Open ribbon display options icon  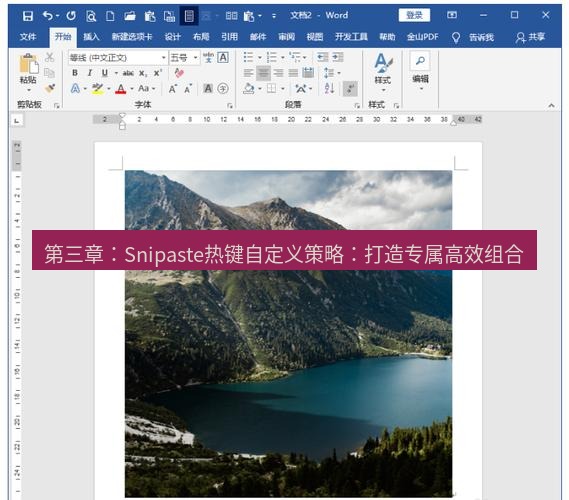click(x=452, y=15)
